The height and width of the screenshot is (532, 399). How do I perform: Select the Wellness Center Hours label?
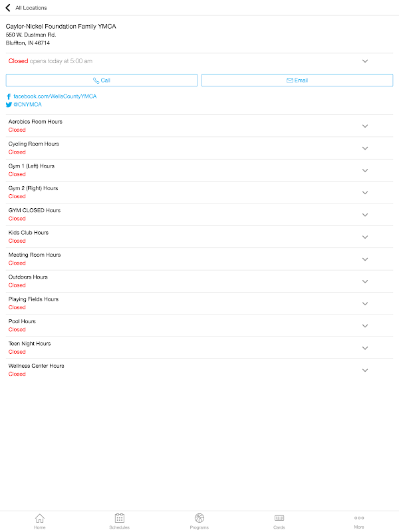37,366
